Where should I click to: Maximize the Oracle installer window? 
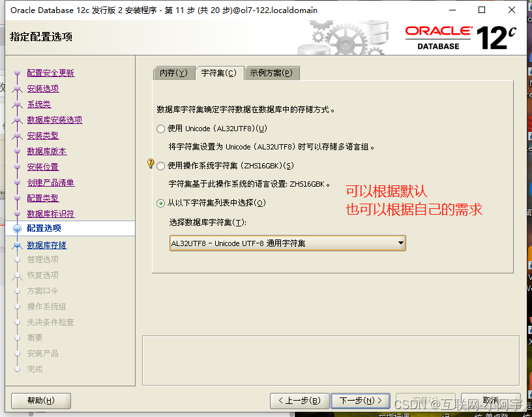[x=482, y=10]
